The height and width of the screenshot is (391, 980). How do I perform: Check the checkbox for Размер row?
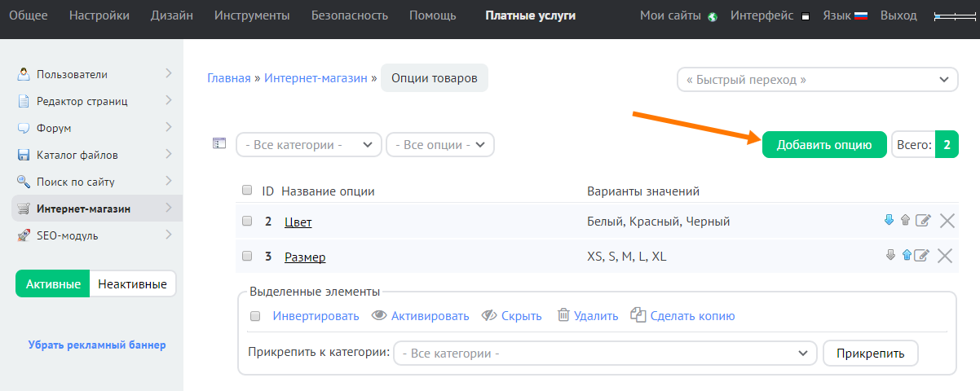coord(247,256)
